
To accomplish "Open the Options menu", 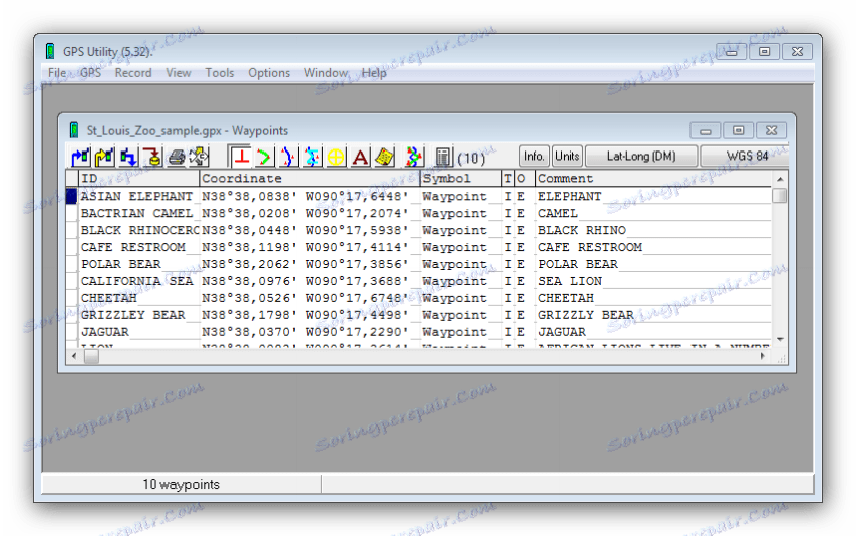I will [269, 73].
